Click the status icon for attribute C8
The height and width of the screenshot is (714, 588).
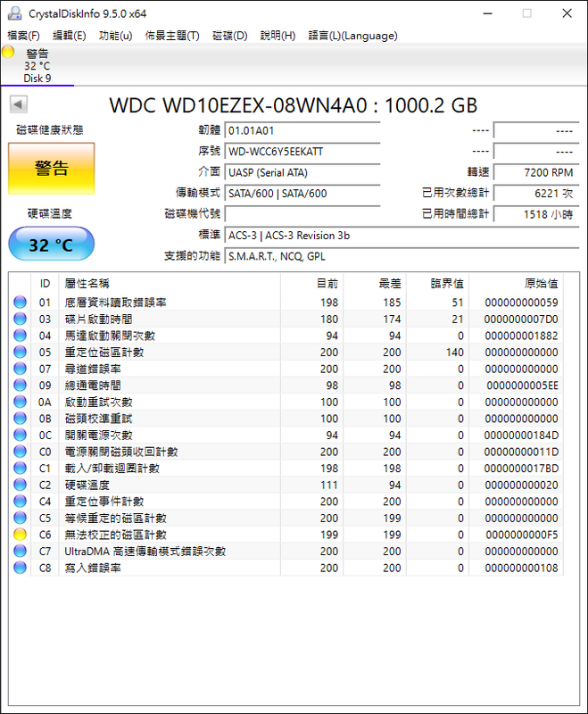click(20, 568)
